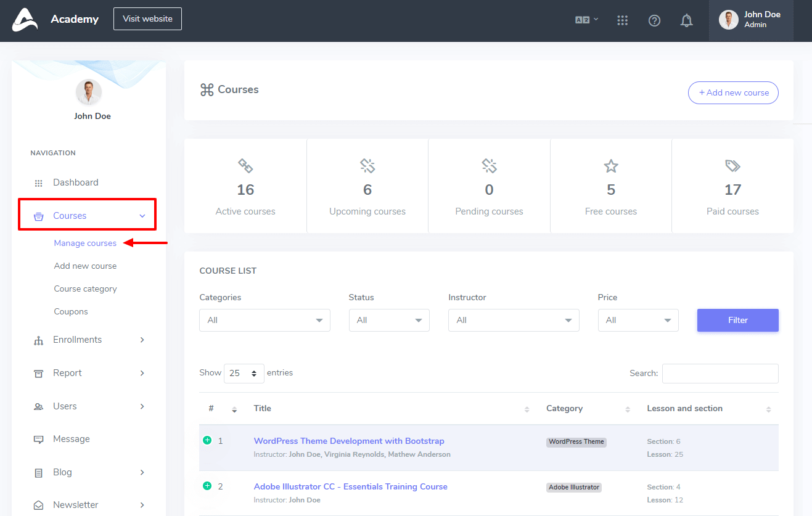
Task: Open the notifications bell icon
Action: click(686, 20)
